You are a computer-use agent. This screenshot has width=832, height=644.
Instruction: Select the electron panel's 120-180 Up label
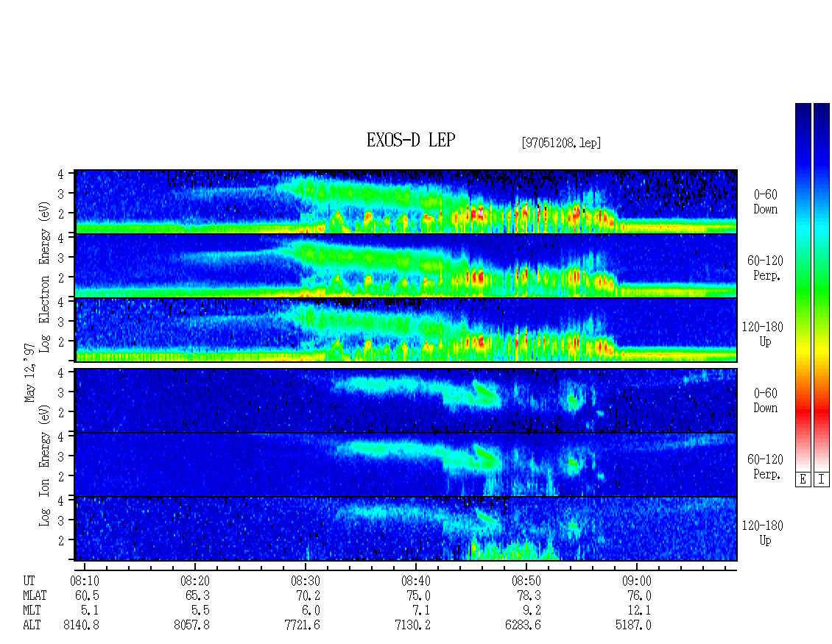(x=763, y=334)
